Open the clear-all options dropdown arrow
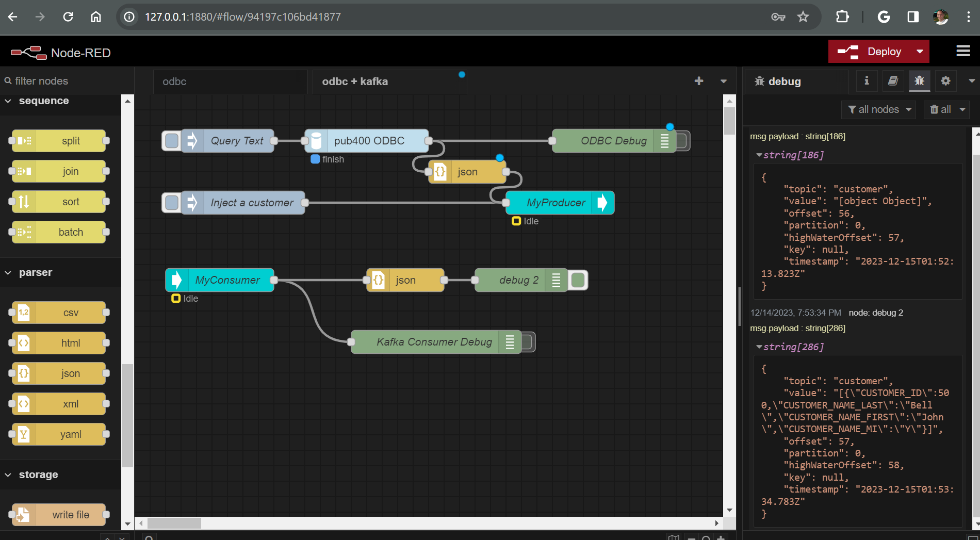Screen dimensions: 980x540 (962, 109)
